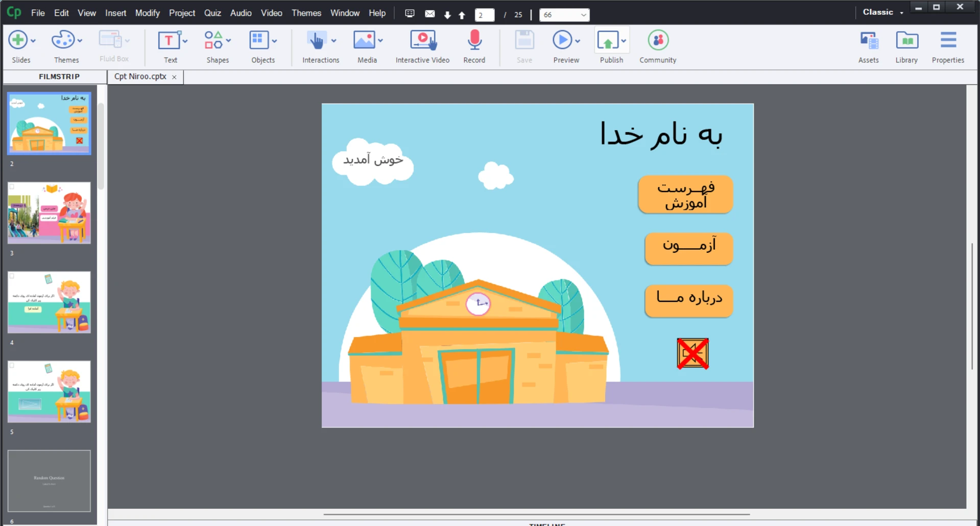Click the Interactive Video icon
980x526 pixels.
click(x=422, y=40)
